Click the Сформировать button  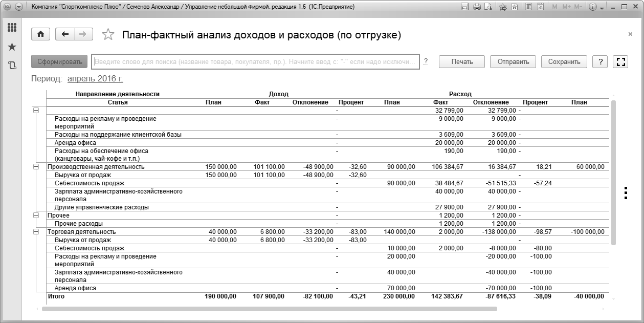59,61
